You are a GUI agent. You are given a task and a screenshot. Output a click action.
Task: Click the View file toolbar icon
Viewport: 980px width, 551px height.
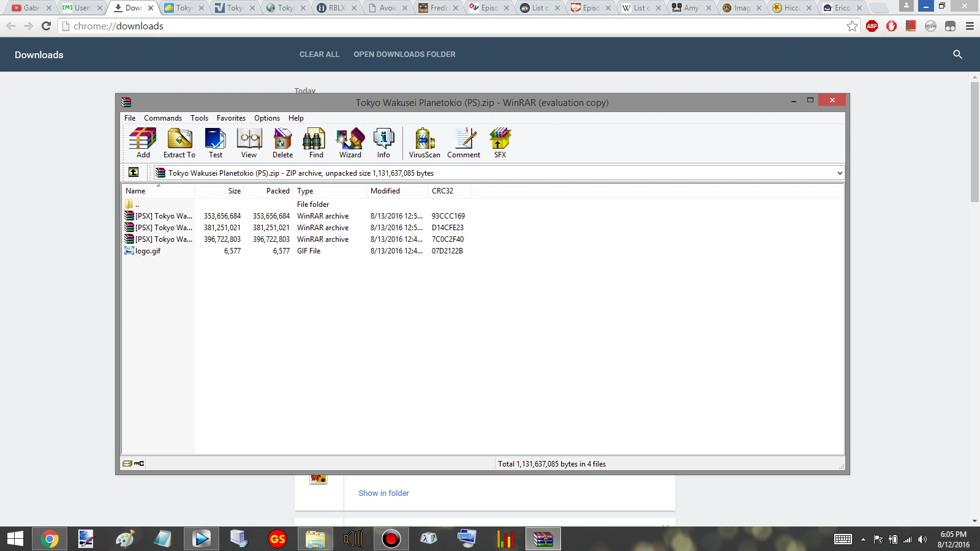249,143
